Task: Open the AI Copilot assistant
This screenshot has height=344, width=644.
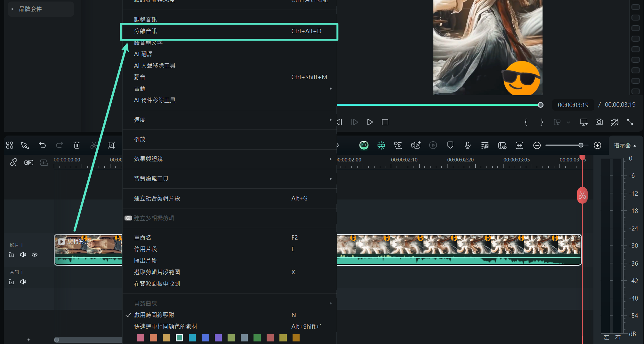Action: (x=364, y=145)
